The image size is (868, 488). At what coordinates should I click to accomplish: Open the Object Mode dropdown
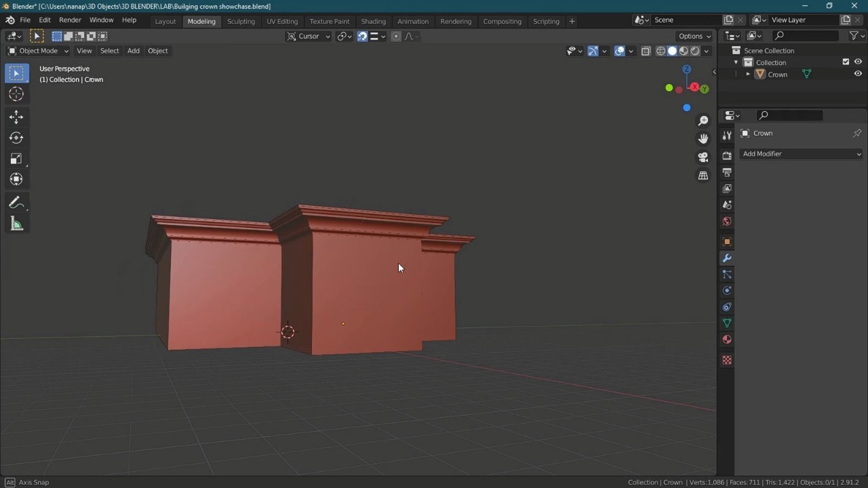[38, 51]
